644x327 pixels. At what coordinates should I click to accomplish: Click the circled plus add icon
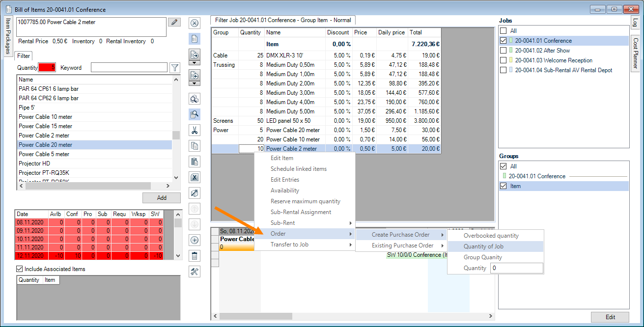195,240
